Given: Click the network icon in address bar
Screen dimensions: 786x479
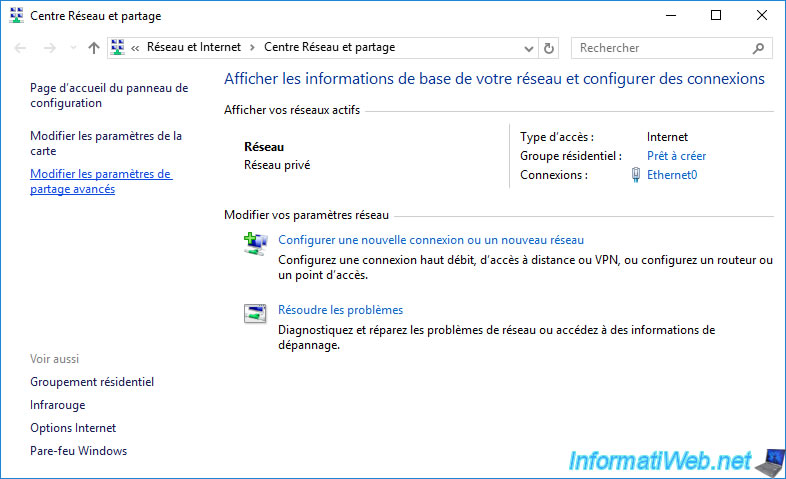Looking at the screenshot, I should tap(118, 48).
